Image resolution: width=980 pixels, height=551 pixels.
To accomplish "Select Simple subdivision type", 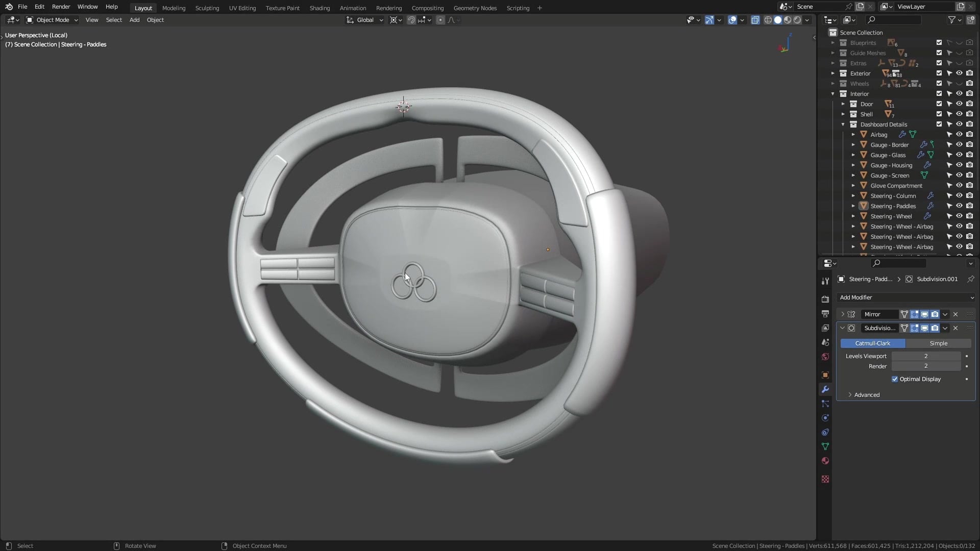I will [x=938, y=343].
